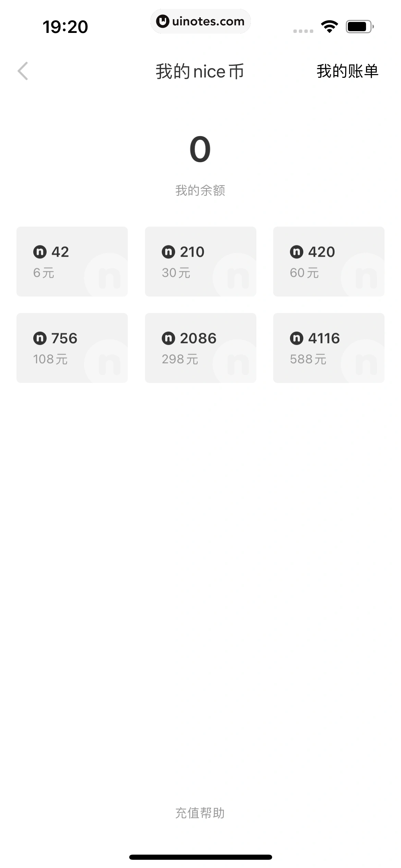Choose the 60元 recharge price
This screenshot has width=401, height=868.
click(304, 273)
